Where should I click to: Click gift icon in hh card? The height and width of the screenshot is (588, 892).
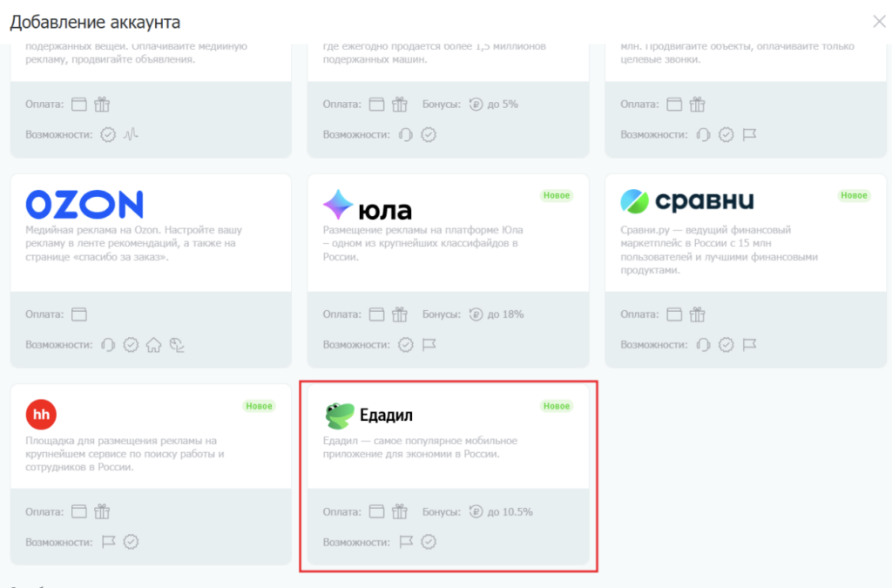[103, 511]
